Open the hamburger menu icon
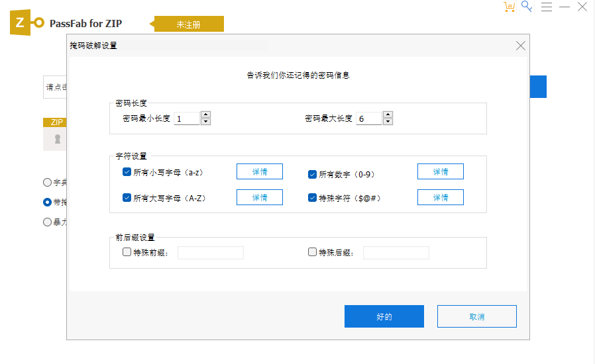Viewport: 595px width, 364px height. 547,7
